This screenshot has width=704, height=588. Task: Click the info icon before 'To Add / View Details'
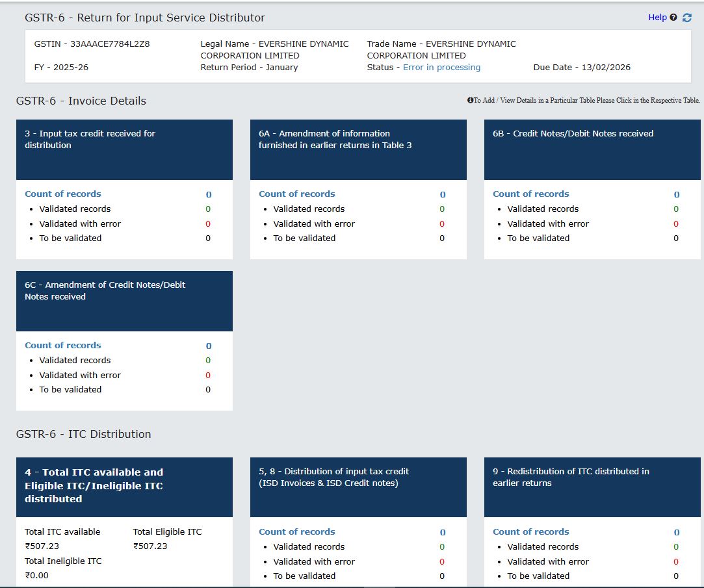pyautogui.click(x=470, y=100)
